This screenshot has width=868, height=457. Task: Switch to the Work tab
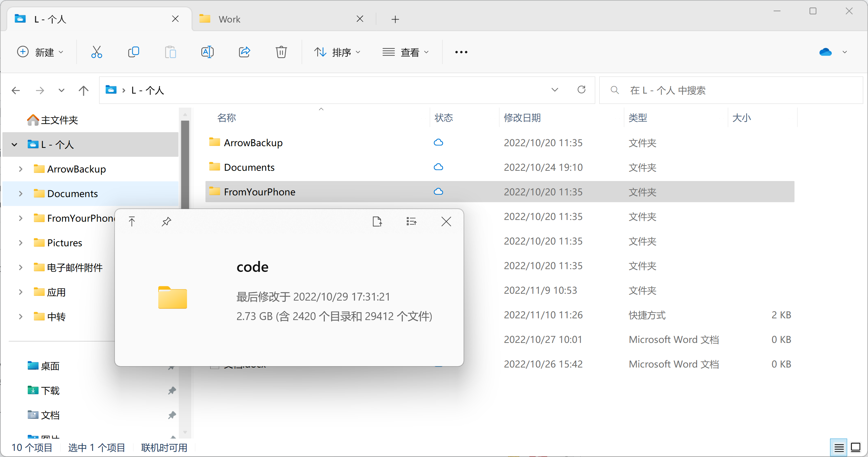pos(229,19)
